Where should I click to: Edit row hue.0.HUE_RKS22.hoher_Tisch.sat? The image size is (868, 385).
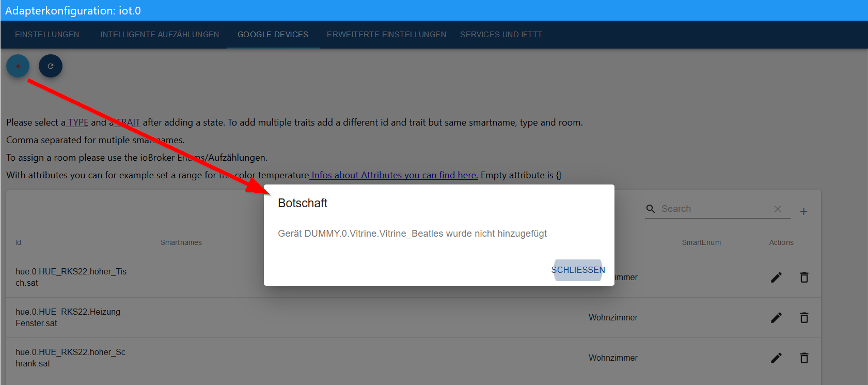pos(776,278)
